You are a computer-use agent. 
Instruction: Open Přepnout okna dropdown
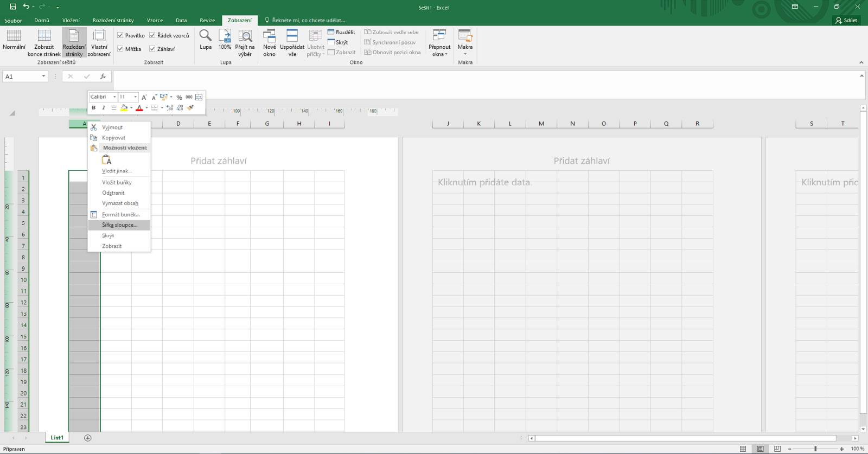pyautogui.click(x=439, y=42)
